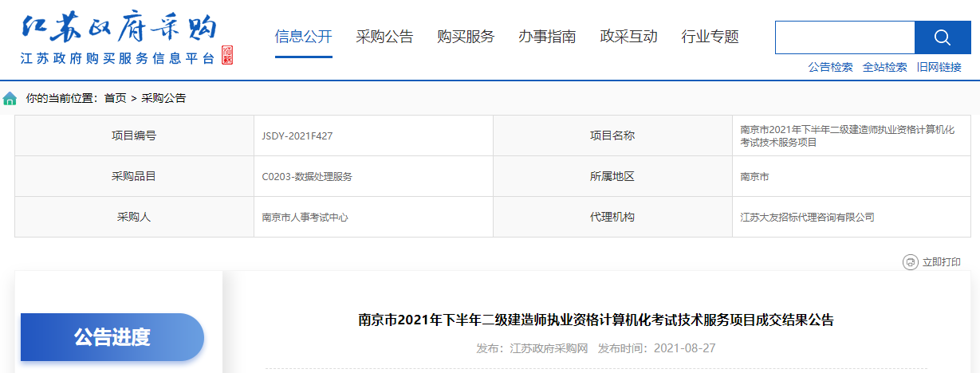The width and height of the screenshot is (980, 373).
Task: Choose the 公告检索 search option
Action: (x=830, y=68)
